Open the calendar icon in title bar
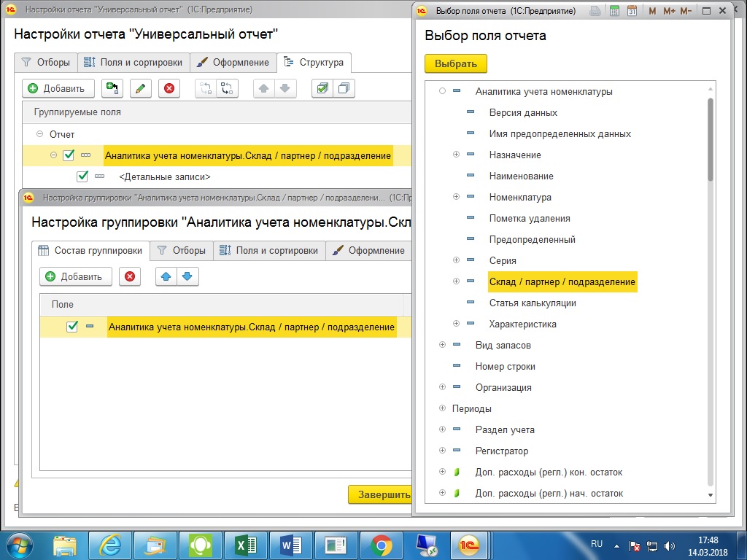The height and width of the screenshot is (560, 747). click(632, 11)
